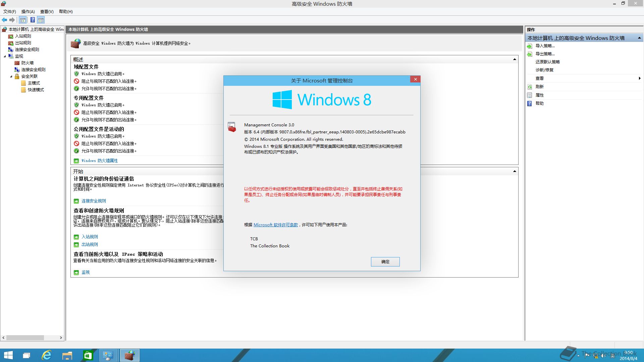Click tree scrollbar left arrow
Image resolution: width=644 pixels, height=362 pixels.
point(3,338)
